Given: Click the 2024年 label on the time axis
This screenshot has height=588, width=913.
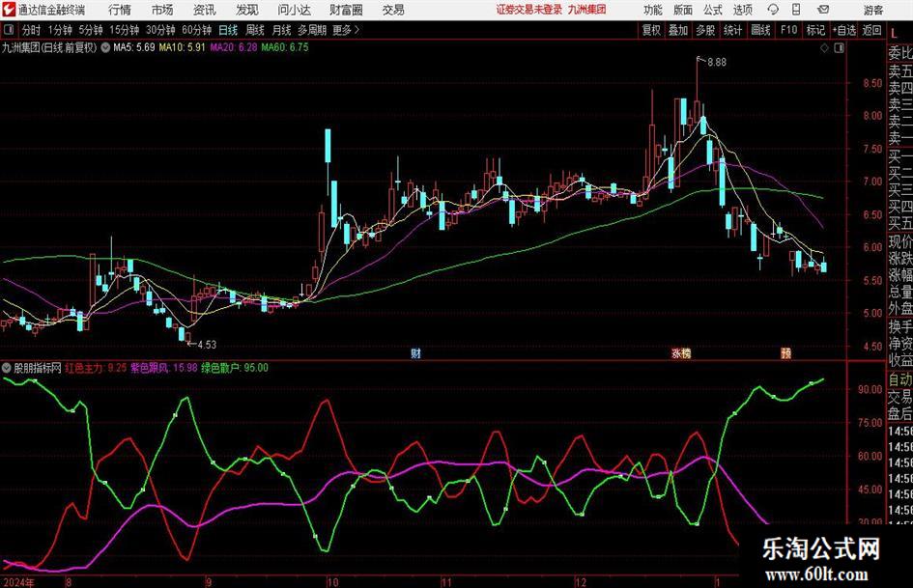Looking at the screenshot, I should tap(18, 581).
